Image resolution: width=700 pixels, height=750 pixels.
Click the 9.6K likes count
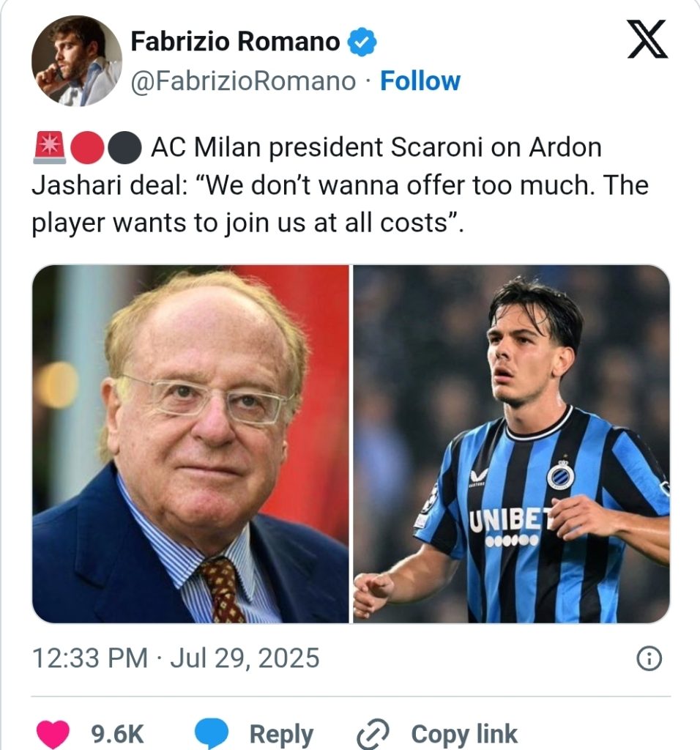[x=117, y=733]
